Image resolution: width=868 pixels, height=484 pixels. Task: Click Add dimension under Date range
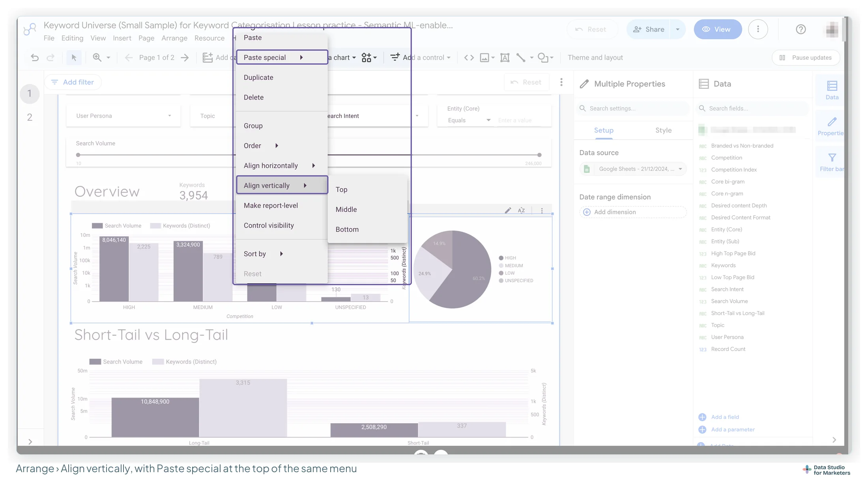(x=633, y=212)
